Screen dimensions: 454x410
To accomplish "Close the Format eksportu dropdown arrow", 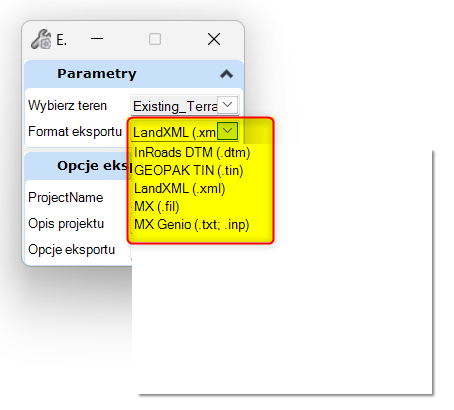I will pos(227,131).
